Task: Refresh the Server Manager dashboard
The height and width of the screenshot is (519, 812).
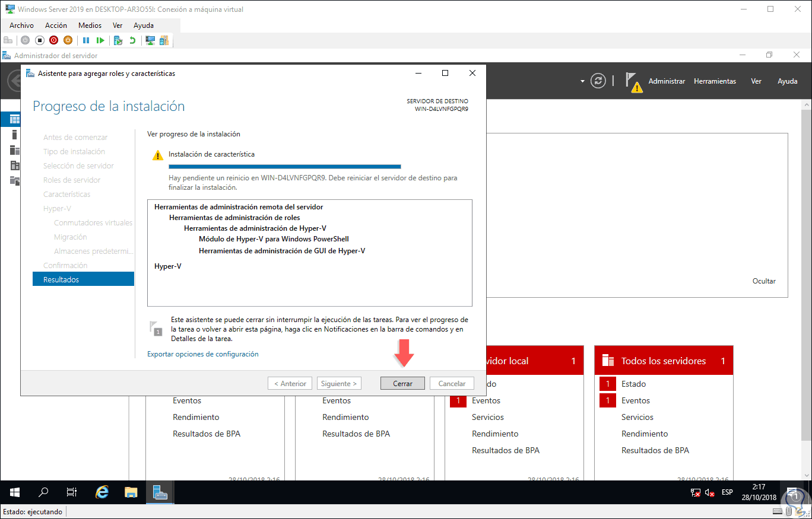Action: 598,81
